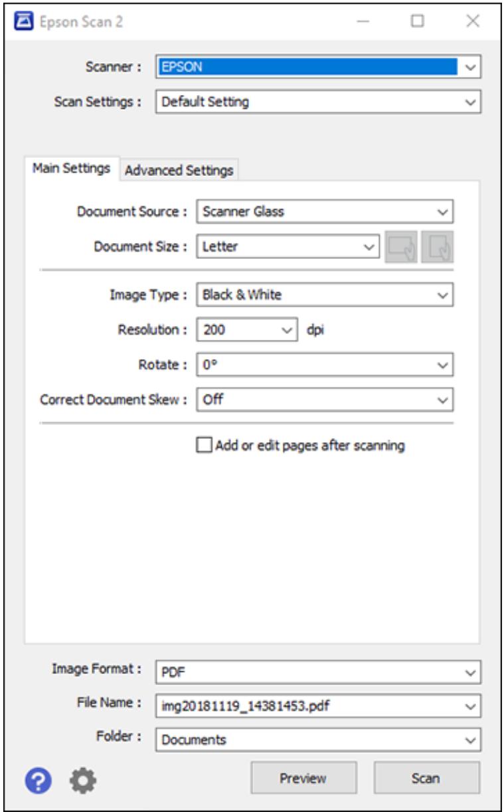Open the Image Type dropdown
The width and height of the screenshot is (504, 812).
coord(325,295)
